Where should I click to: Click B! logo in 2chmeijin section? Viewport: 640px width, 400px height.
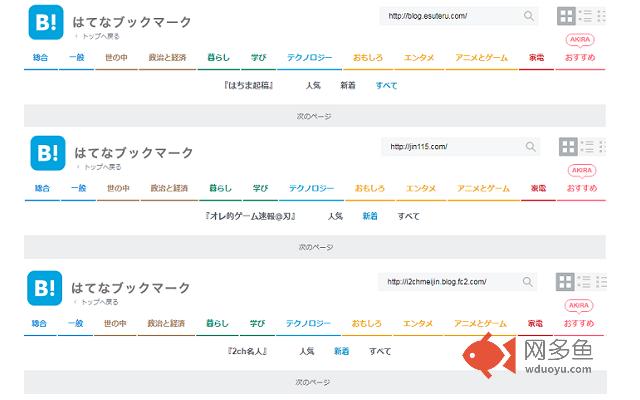tap(45, 288)
